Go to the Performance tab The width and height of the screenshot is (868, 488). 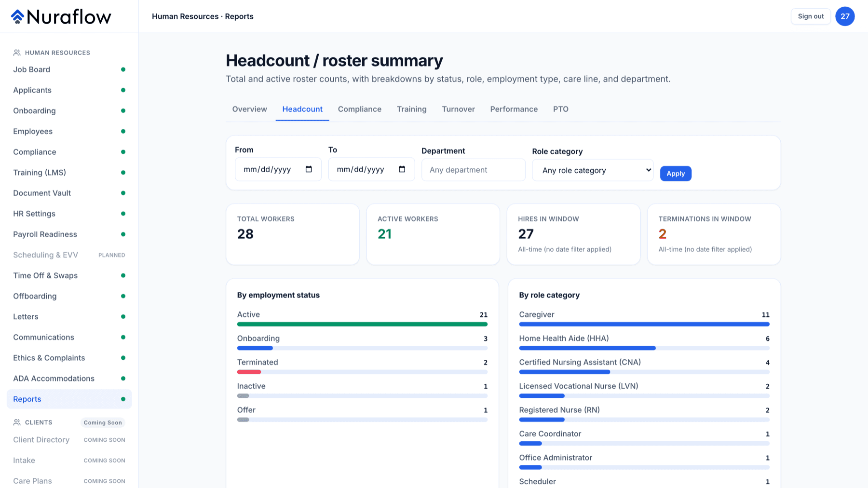pos(514,109)
